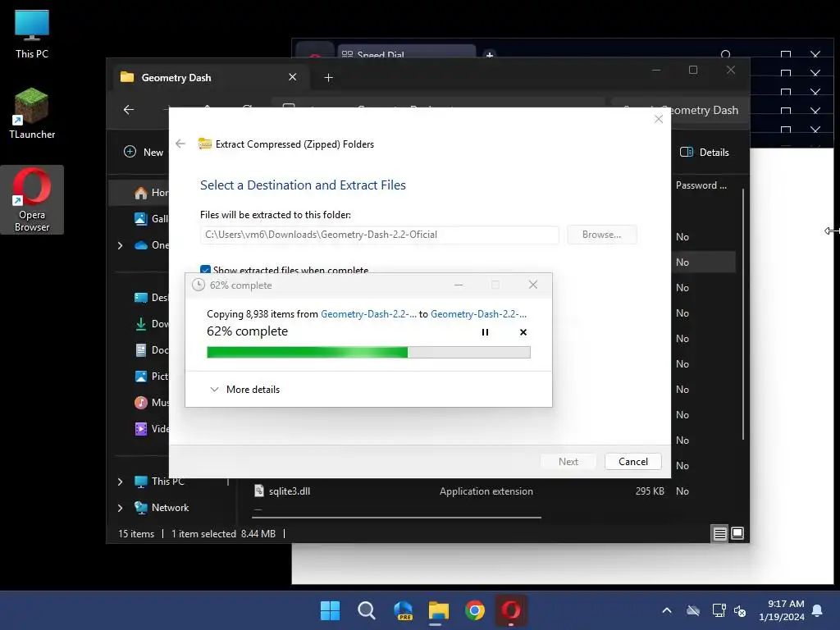Click the Explorer vertical scrollbar
Screen dimensions: 840x630
743,314
